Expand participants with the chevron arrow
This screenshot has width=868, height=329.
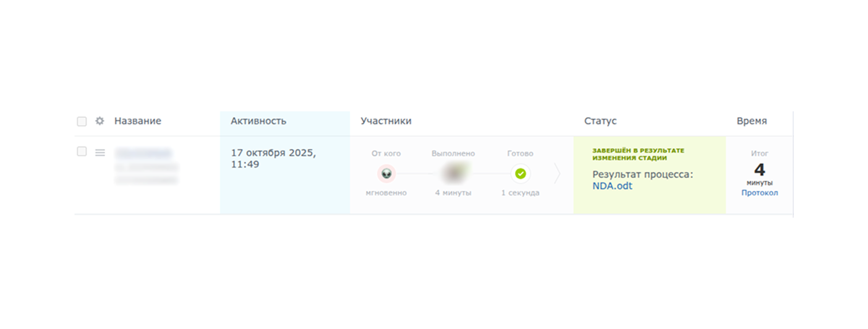(x=557, y=174)
